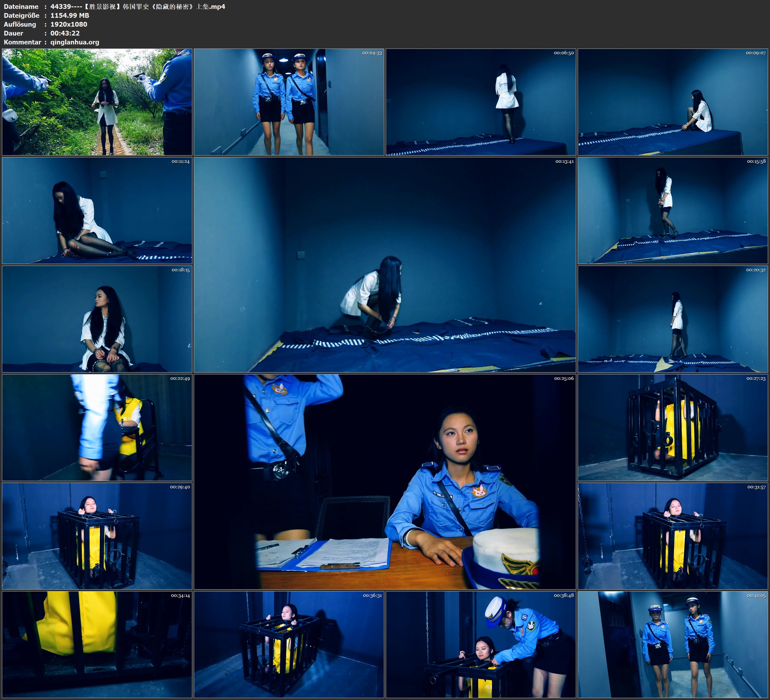Click the thumbnail timestamped 00:02:16

[x=97, y=102]
